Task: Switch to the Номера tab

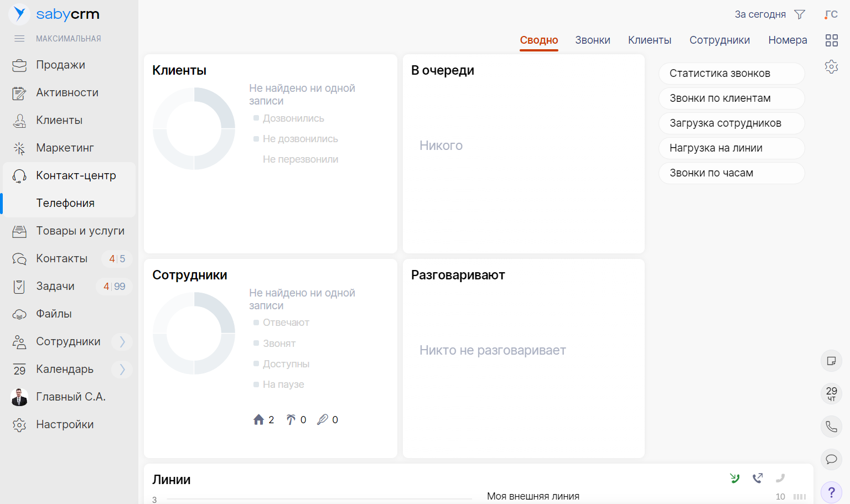Action: click(787, 40)
